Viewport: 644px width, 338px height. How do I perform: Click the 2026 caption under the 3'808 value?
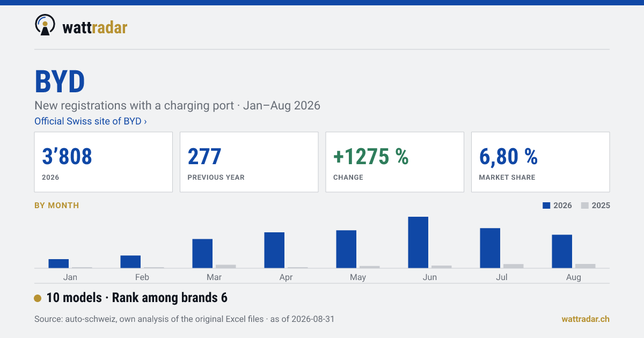click(50, 177)
